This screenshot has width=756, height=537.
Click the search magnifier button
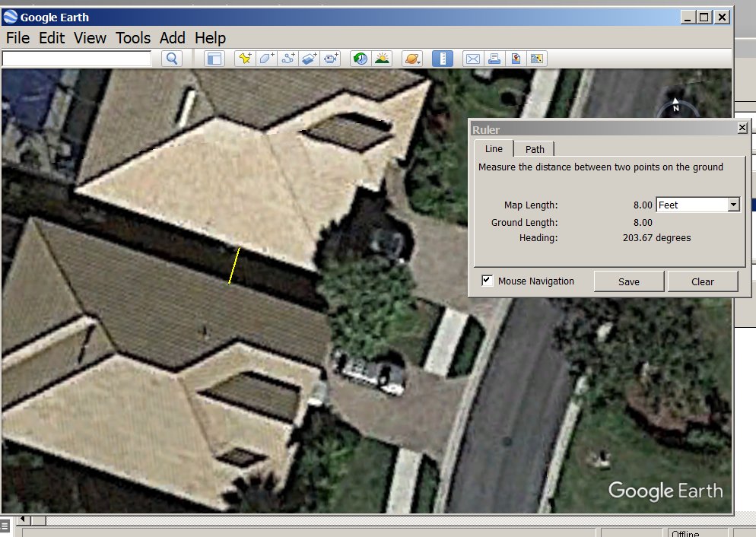172,59
